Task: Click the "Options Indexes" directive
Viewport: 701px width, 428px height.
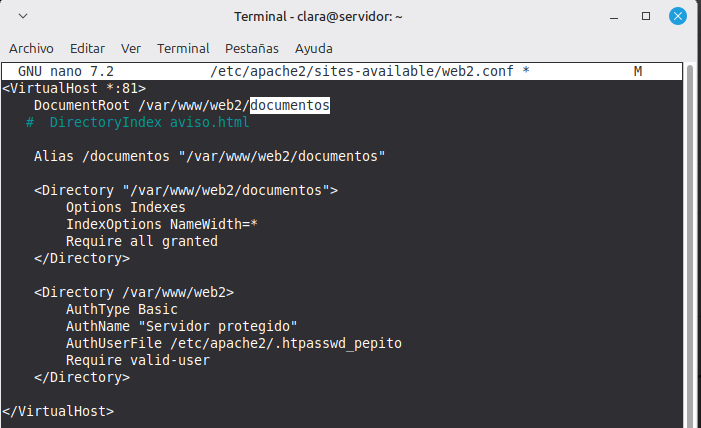Action: 126,207
